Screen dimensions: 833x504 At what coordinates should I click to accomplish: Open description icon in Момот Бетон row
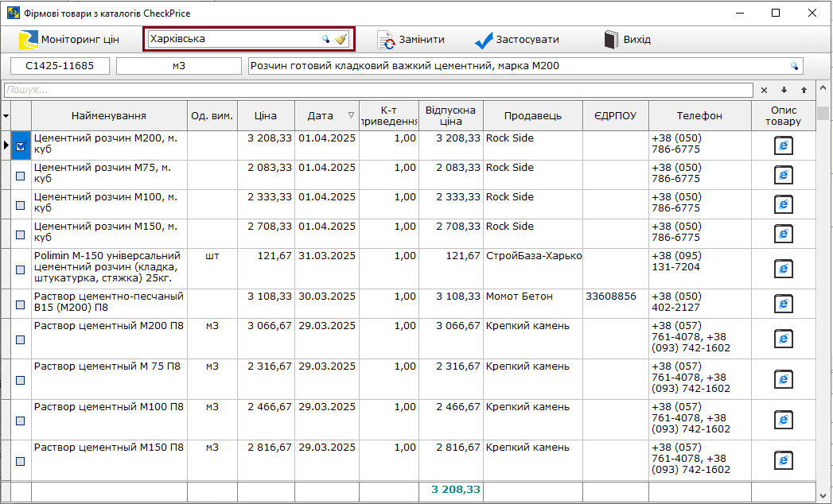tap(783, 304)
